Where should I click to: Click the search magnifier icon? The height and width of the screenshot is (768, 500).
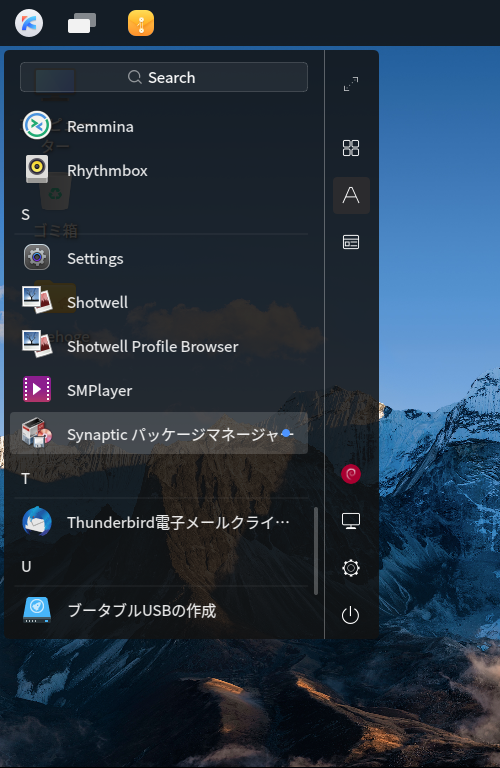[135, 77]
